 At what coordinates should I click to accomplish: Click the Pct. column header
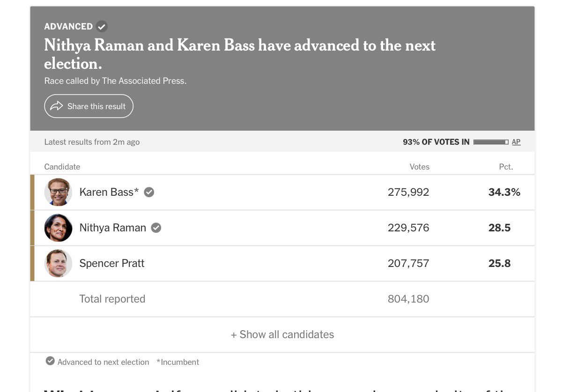[x=506, y=167]
